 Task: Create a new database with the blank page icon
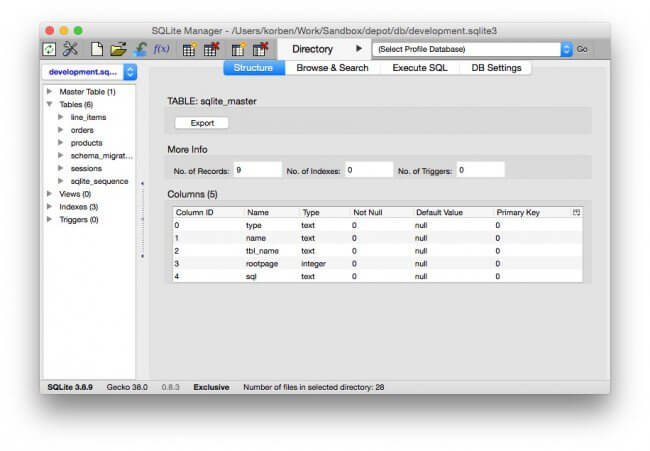[97, 49]
